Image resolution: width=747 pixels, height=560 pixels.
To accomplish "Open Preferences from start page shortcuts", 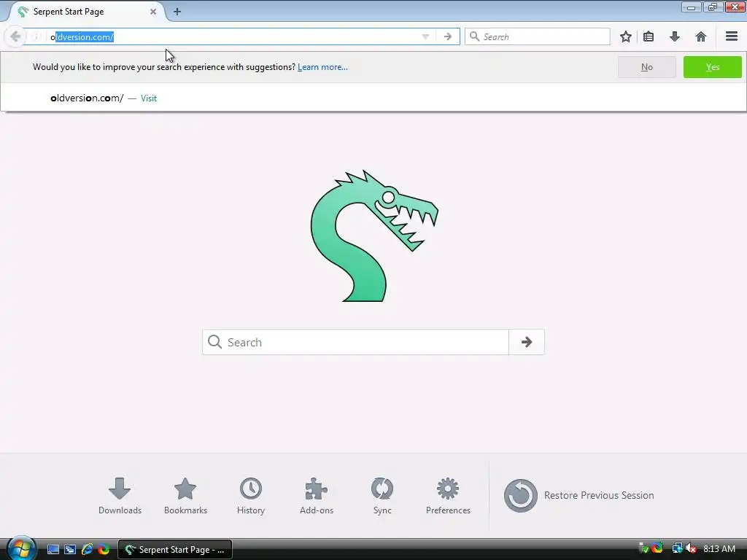I will (x=448, y=496).
